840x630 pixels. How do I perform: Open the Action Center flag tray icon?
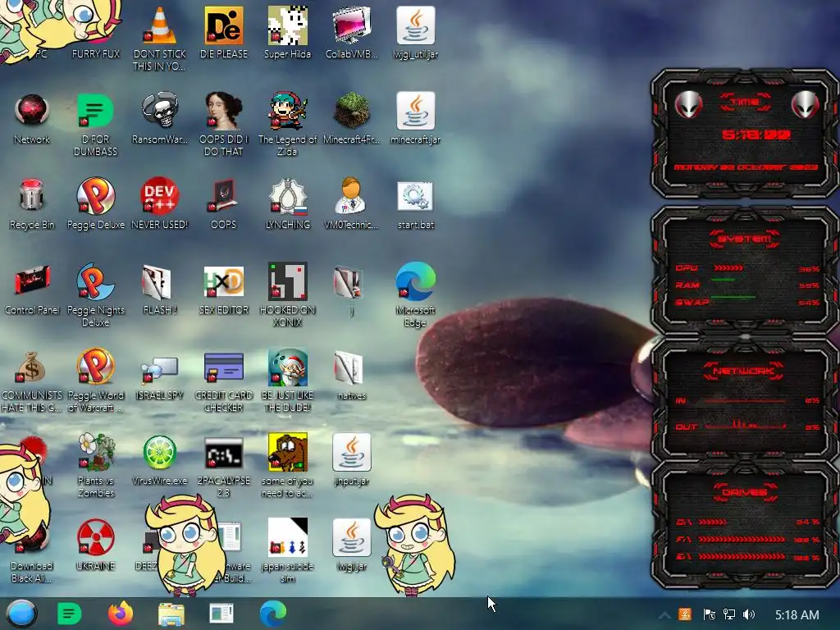click(709, 614)
